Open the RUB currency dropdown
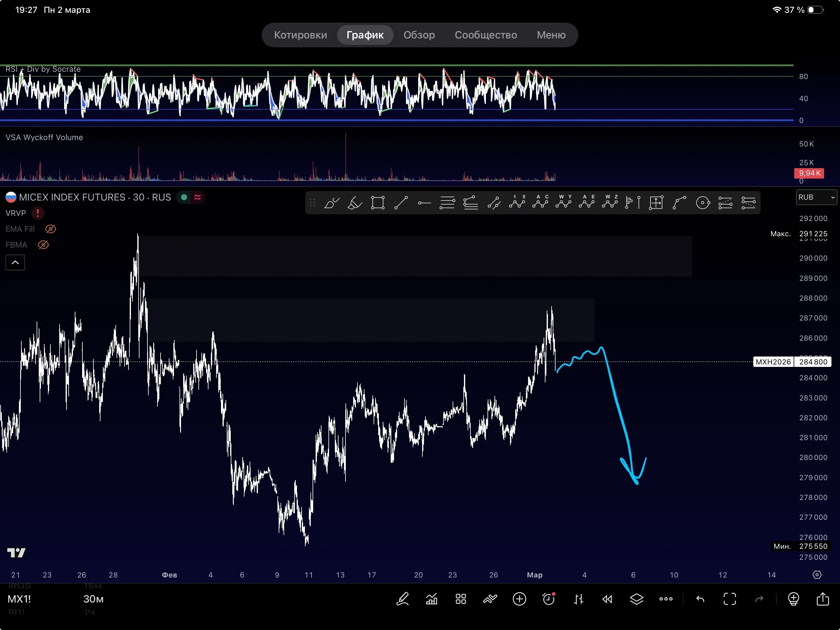Viewport: 840px width, 630px height. 816,197
